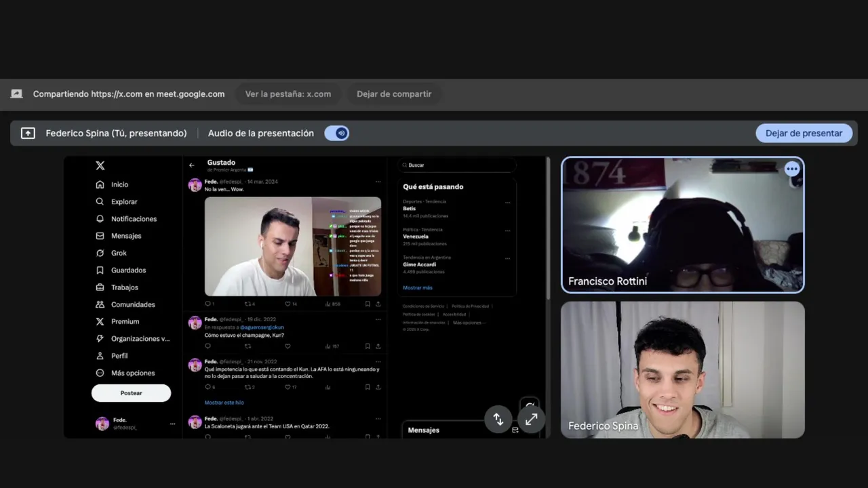Click Dejar de presentar button

(x=804, y=134)
